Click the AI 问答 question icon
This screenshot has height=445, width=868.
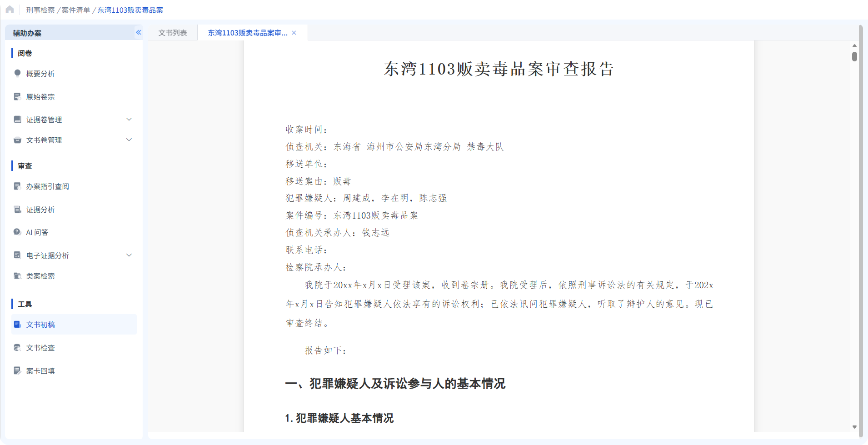[x=17, y=232]
